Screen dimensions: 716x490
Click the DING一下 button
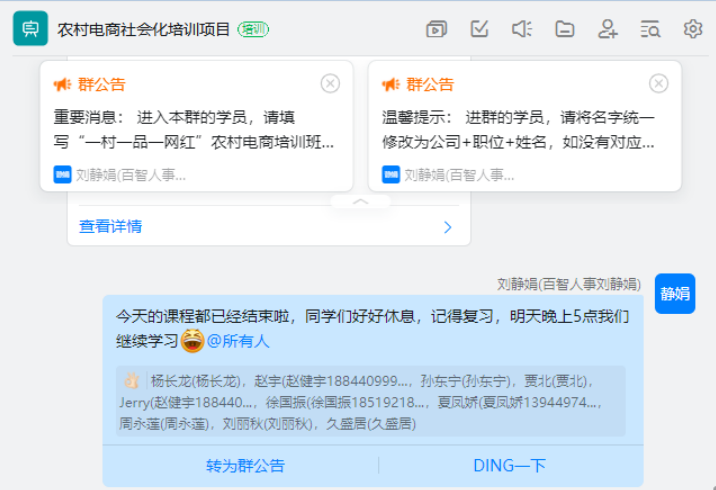tap(510, 465)
